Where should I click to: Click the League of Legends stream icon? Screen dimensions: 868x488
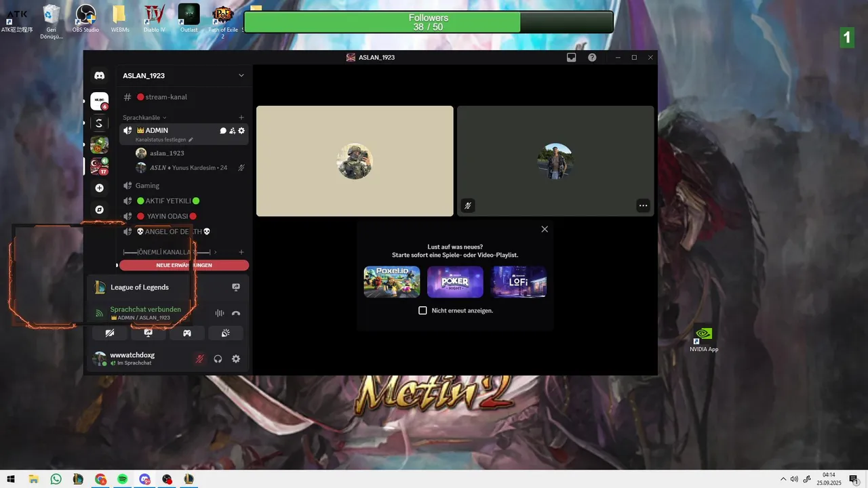(x=236, y=287)
